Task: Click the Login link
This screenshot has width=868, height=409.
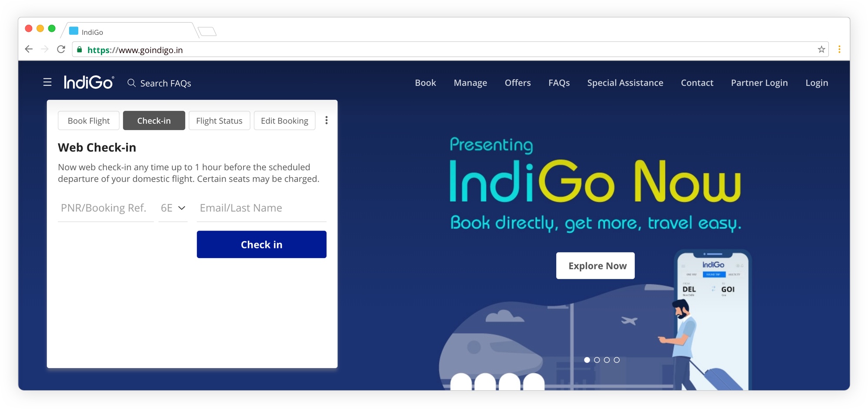Action: pos(817,83)
